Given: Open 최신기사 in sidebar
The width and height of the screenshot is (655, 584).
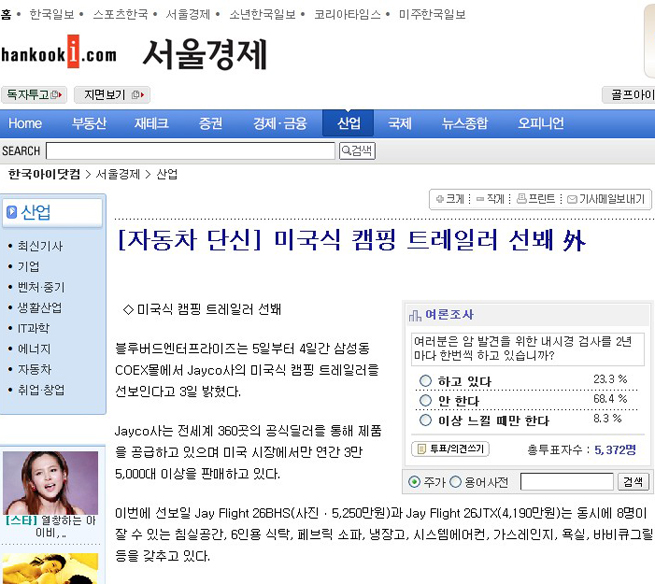Looking at the screenshot, I should pos(40,246).
